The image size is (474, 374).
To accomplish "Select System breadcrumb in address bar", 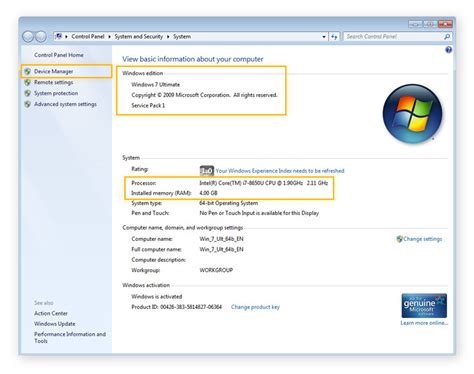I will click(x=182, y=36).
